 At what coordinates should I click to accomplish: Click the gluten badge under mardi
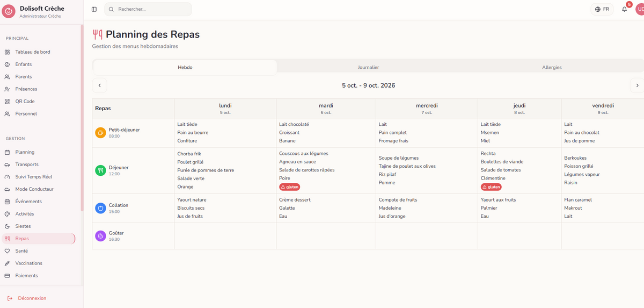click(290, 187)
